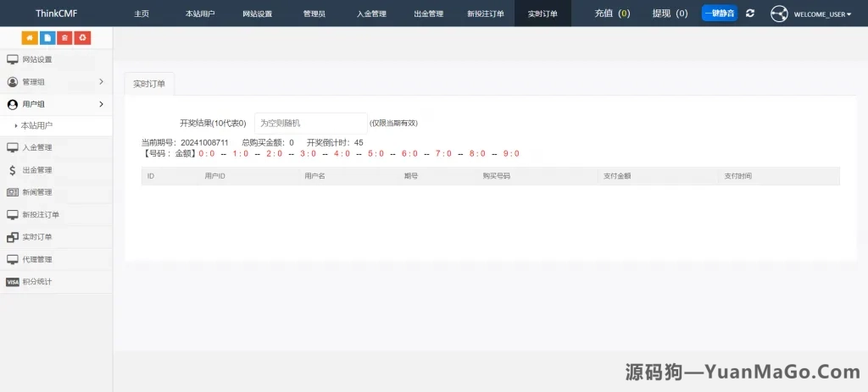Screen dimensions: 868x392
Task: Open 代理管理 label in the sidebar
Action: (37, 259)
